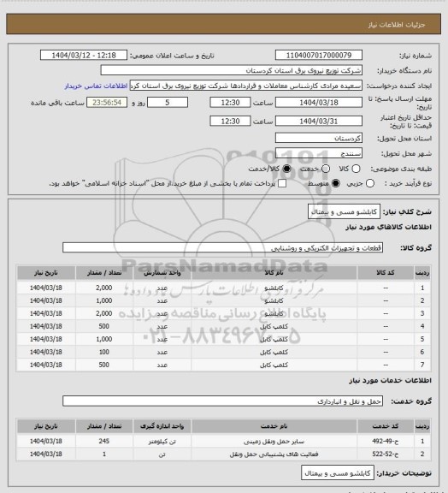Click the جزئیات اطلاعات نیاز header title

pyautogui.click(x=397, y=25)
